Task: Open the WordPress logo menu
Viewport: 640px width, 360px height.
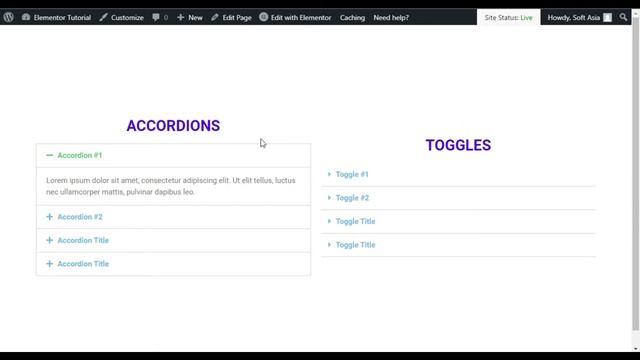Action: click(9, 17)
